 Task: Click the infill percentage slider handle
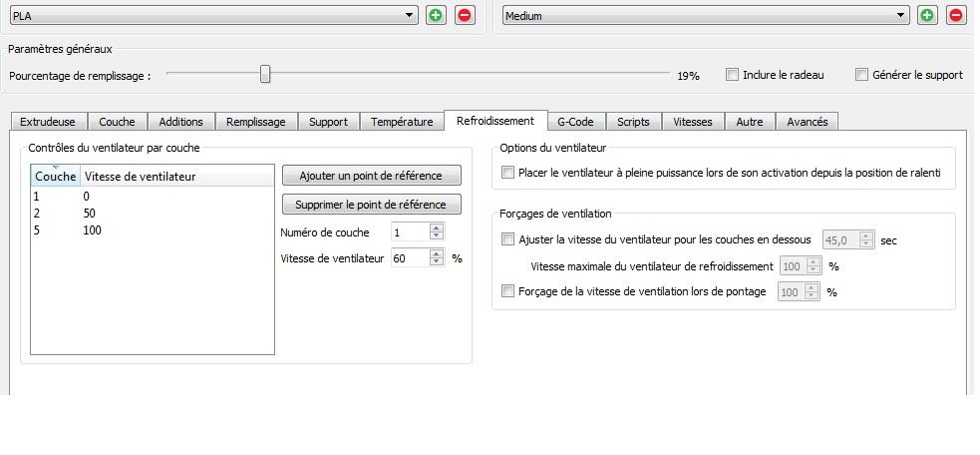[265, 75]
